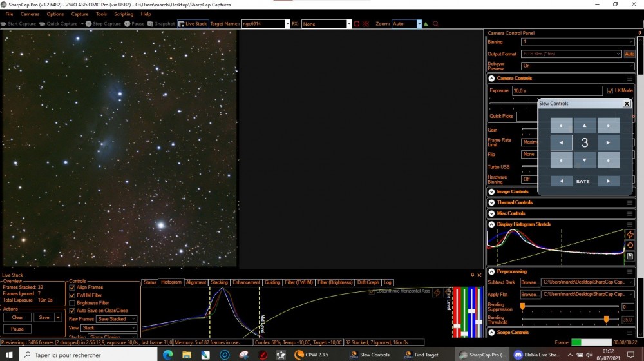Enable the Brightness Filter checkbox
The image size is (644, 361).
(x=72, y=303)
